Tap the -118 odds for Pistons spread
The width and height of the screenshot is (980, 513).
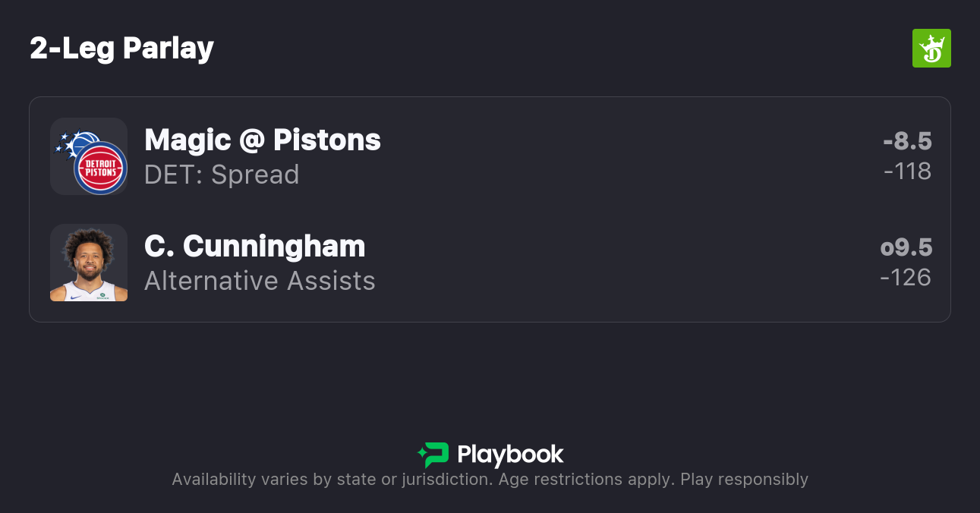point(907,172)
